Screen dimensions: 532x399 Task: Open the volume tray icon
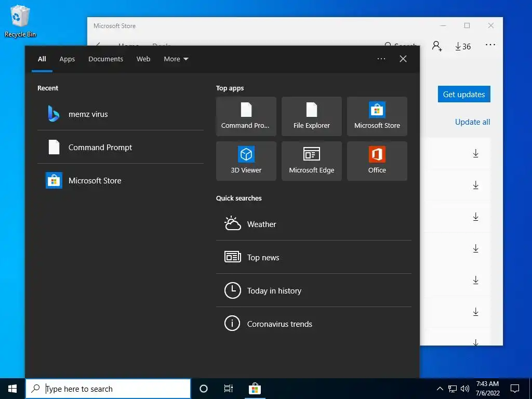click(x=465, y=389)
